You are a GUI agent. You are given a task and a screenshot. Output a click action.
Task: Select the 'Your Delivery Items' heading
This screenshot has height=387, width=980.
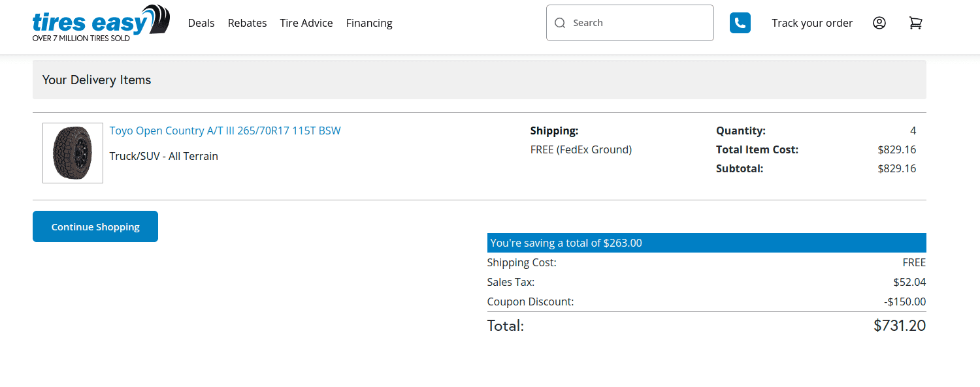click(97, 80)
